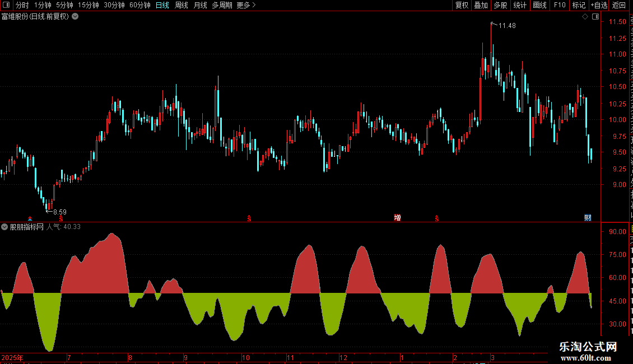Click the S marker in mid January

pyautogui.click(x=437, y=218)
